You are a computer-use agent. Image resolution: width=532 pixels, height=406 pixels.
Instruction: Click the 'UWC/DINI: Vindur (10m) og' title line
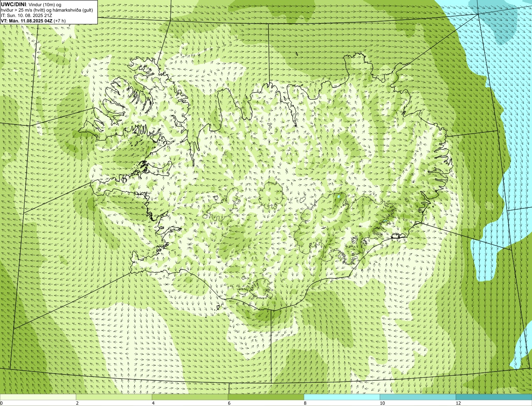tap(31, 4)
